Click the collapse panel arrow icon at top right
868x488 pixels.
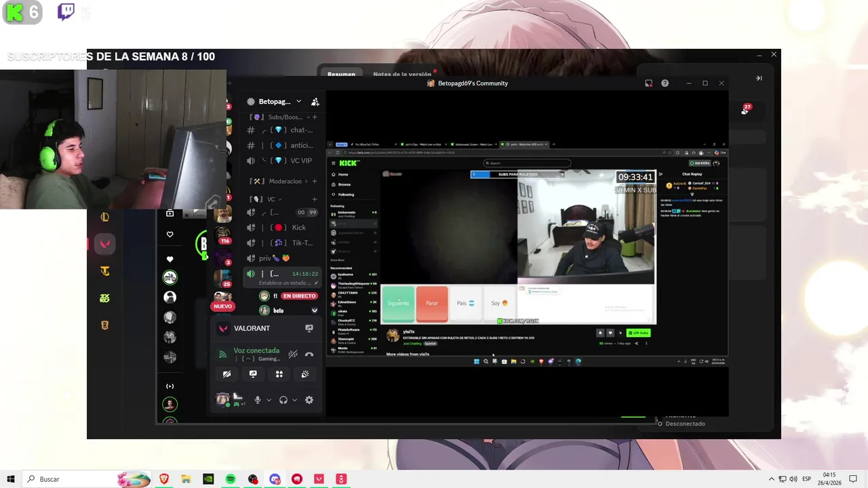click(759, 78)
